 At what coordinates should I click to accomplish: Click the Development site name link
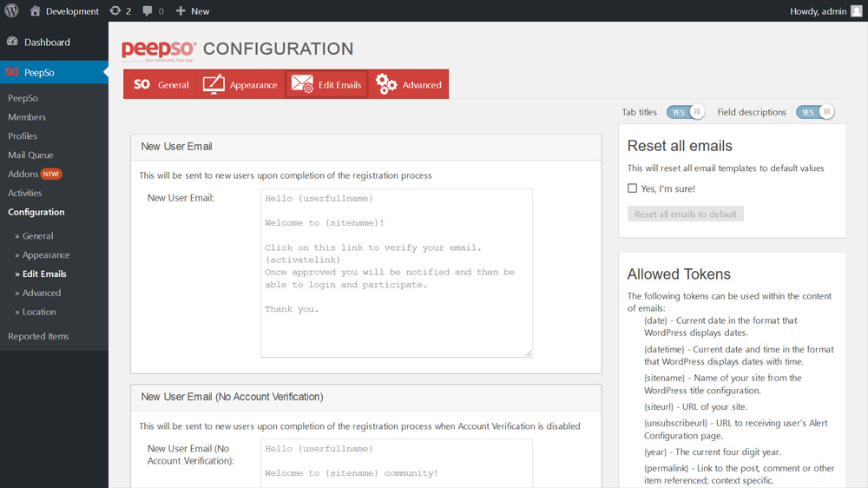click(72, 11)
